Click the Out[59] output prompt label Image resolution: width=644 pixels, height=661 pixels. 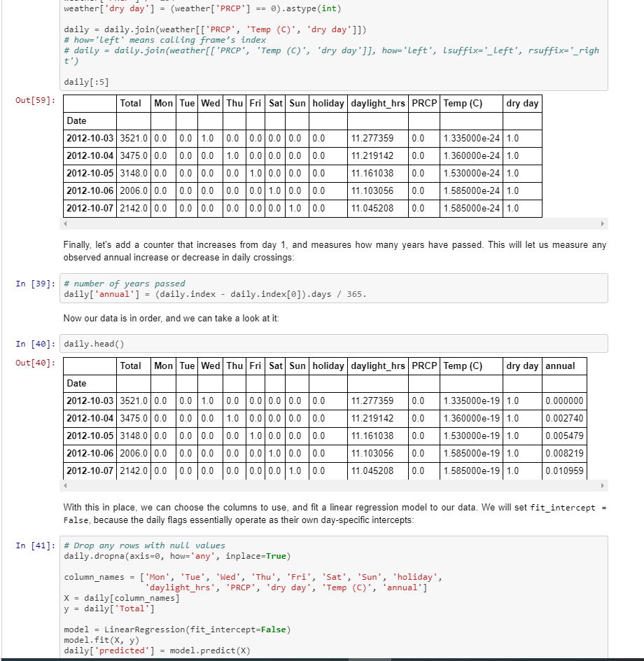point(36,100)
